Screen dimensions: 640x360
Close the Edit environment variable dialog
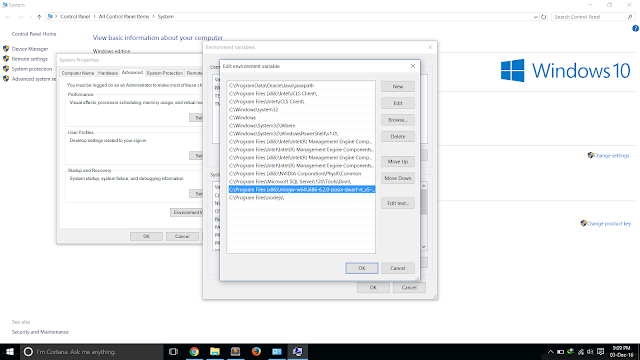(x=413, y=66)
